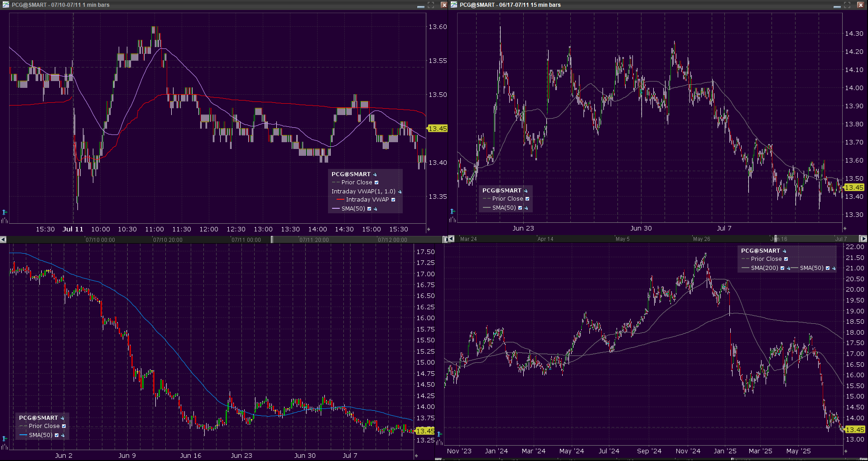Click left scroll arrow under 1 min chart
868x461 pixels.
(3, 239)
